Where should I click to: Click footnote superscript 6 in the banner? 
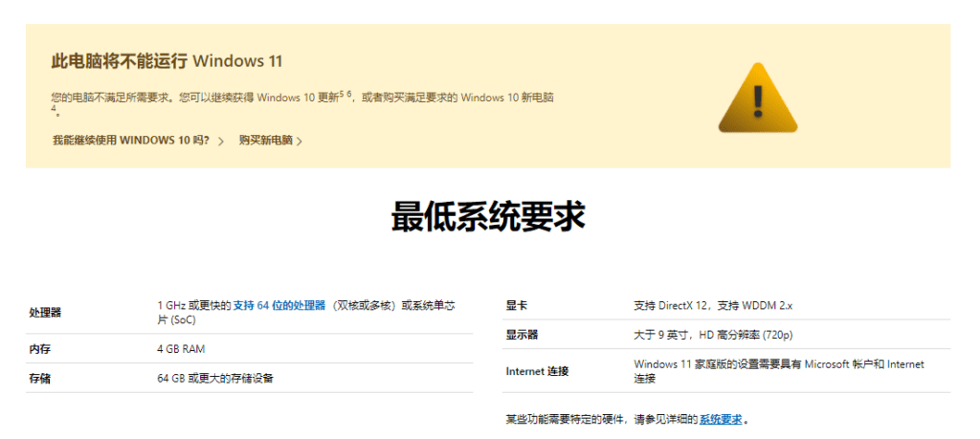[x=349, y=94]
